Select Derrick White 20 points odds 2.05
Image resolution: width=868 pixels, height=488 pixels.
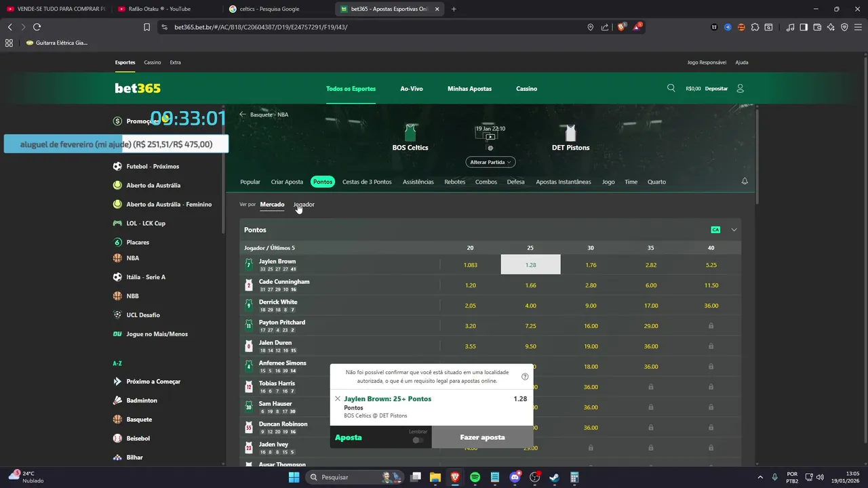tap(470, 306)
